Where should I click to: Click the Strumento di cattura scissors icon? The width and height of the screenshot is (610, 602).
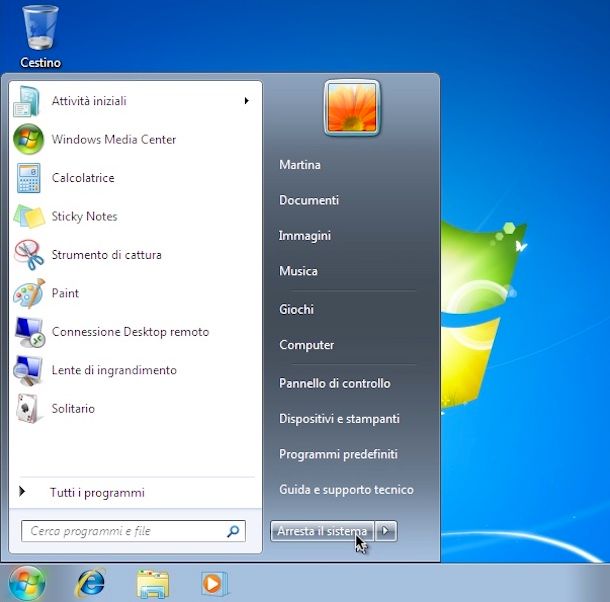29,255
